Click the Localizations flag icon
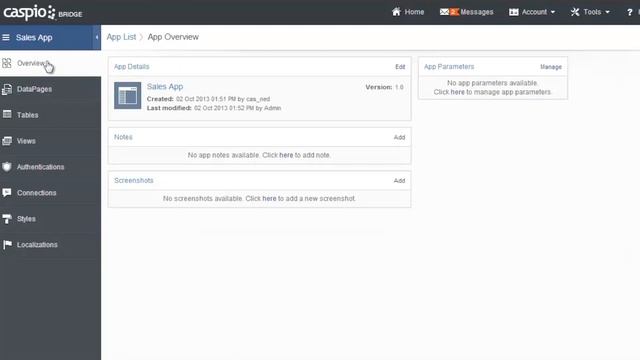Image resolution: width=640 pixels, height=360 pixels. click(7, 244)
